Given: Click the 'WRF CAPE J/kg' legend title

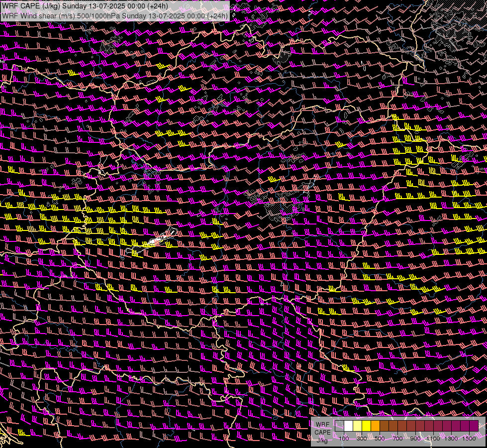Looking at the screenshot, I should pos(322,433).
